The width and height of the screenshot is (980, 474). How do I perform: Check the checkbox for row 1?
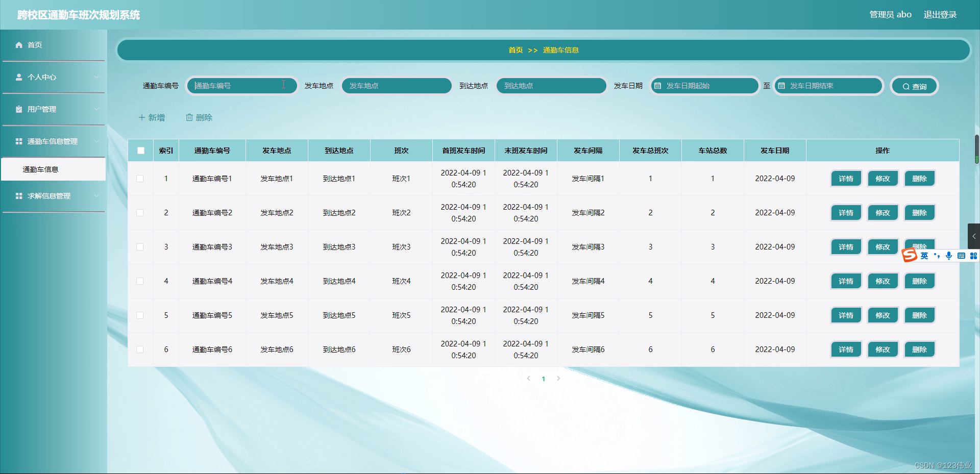click(140, 179)
